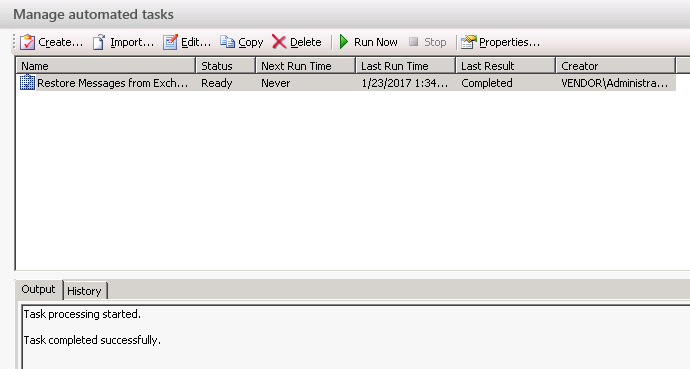690x369 pixels.
Task: Click the Copy toolbar label
Action: pos(251,43)
